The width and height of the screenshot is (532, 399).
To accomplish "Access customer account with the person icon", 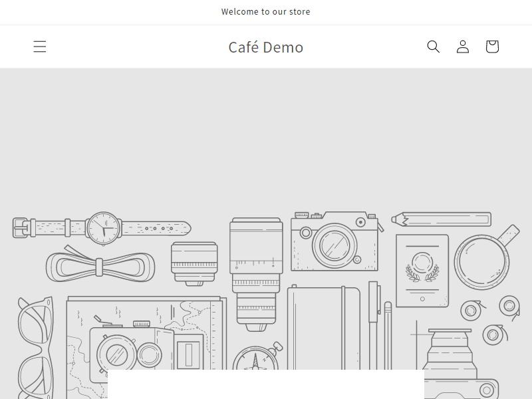I will point(463,47).
